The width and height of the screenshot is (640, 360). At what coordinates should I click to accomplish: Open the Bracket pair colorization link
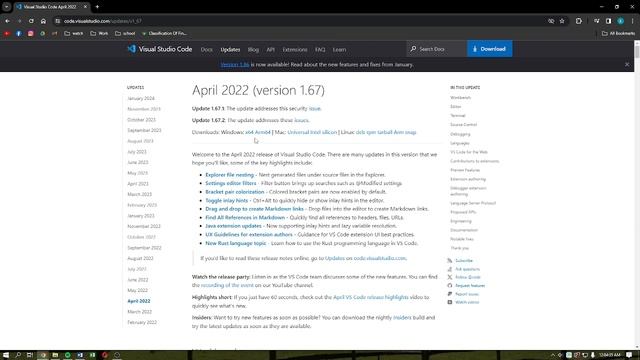235,192
